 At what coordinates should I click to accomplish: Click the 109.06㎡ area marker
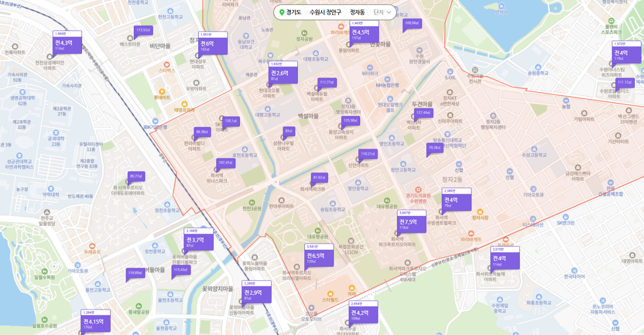412,23
